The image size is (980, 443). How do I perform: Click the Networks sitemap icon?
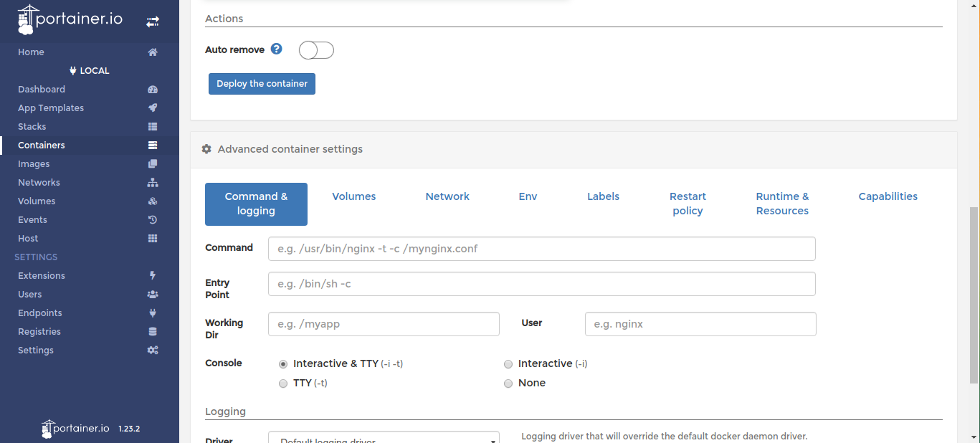click(152, 183)
